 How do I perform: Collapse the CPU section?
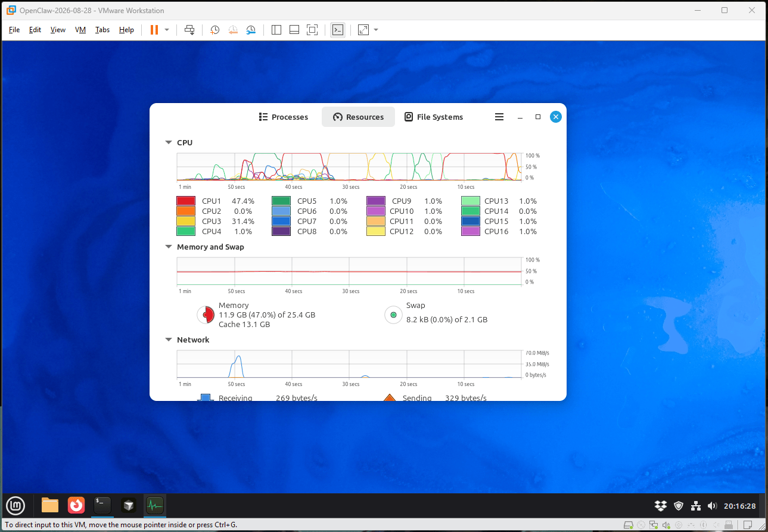(169, 143)
